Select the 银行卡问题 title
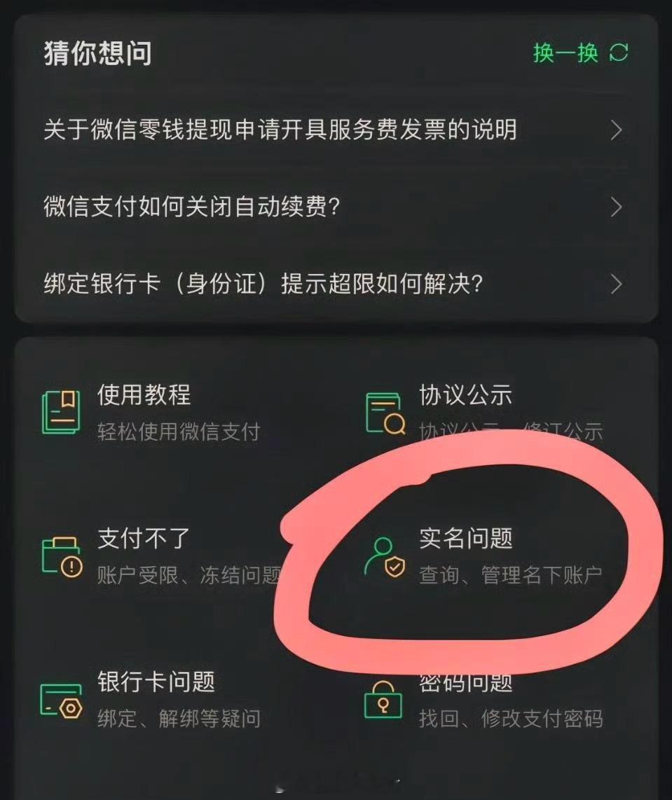672x800 pixels. pyautogui.click(x=156, y=682)
